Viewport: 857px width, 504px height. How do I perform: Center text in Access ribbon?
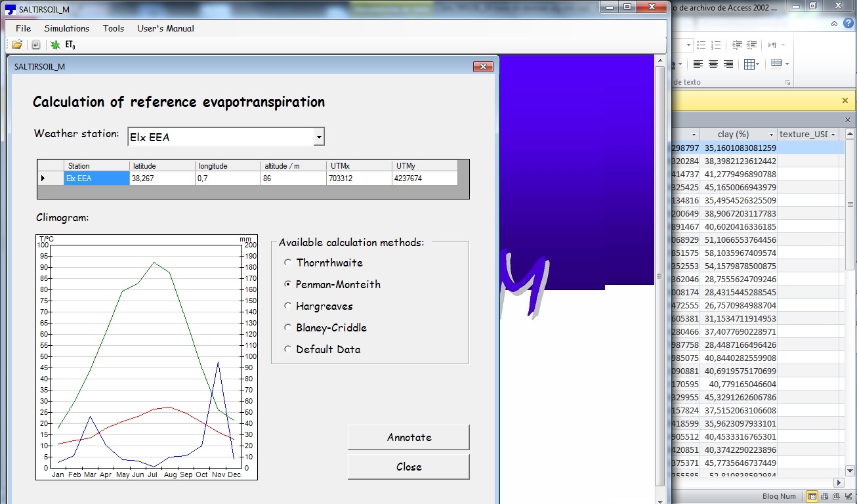713,64
